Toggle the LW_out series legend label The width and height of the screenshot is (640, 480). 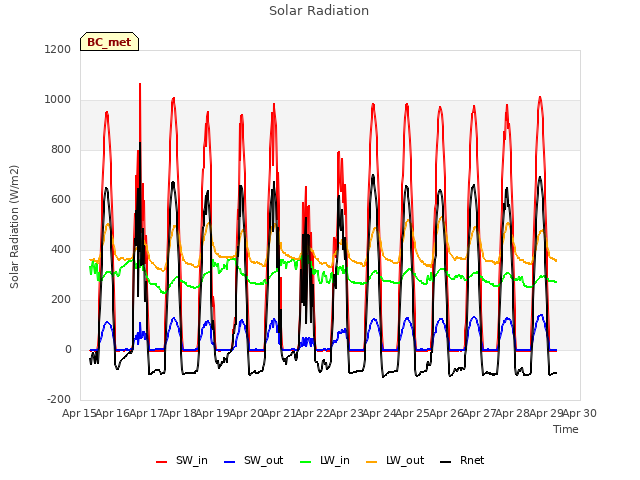(x=405, y=460)
